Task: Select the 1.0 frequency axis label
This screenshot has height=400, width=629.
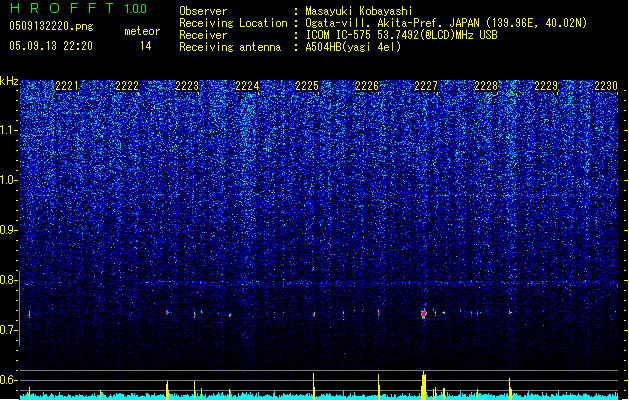Action: click(9, 180)
